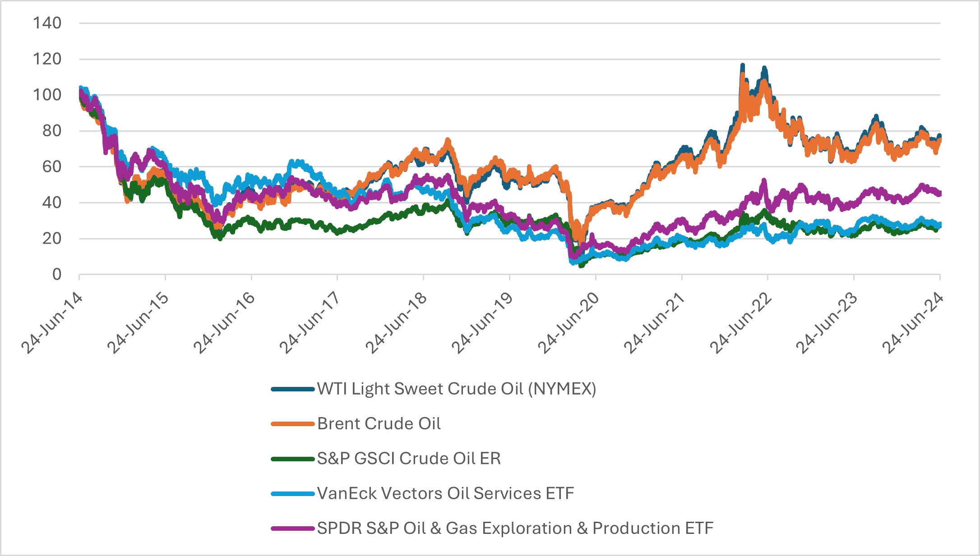Click the light blue VanEck legend line swatch
This screenshot has height=556, width=980.
[292, 493]
